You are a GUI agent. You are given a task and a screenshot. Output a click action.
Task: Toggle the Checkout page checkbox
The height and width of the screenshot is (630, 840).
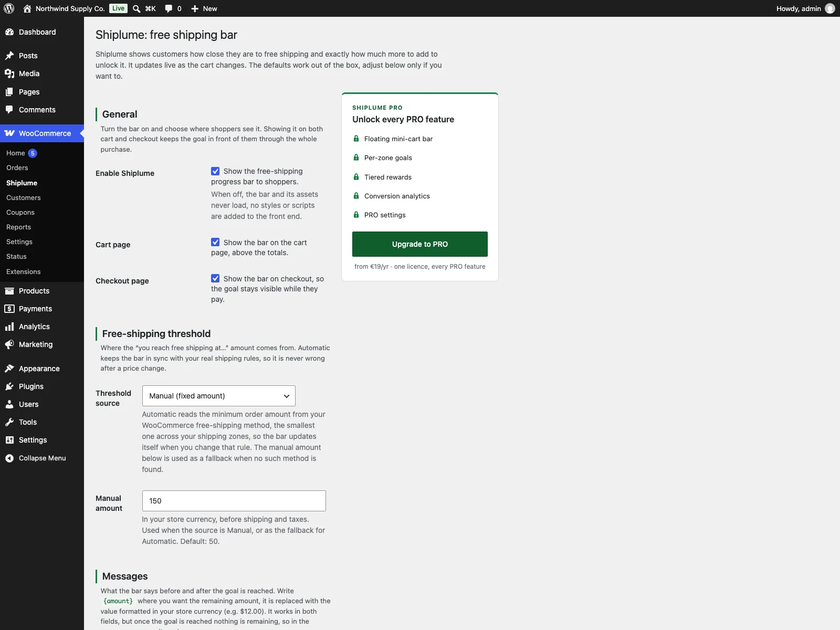click(x=215, y=278)
